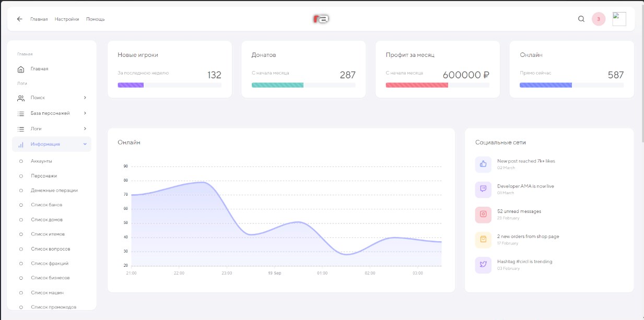Open the search magnifier icon
The height and width of the screenshot is (320, 644).
[581, 19]
